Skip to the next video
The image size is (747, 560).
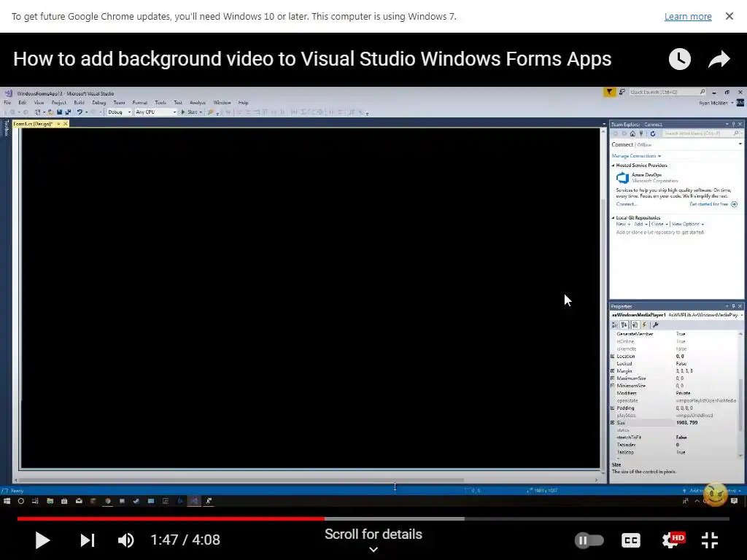[x=88, y=540]
